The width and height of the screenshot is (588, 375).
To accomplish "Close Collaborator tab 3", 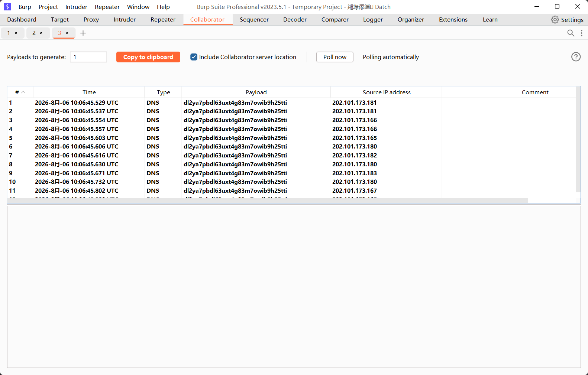I will pos(67,33).
